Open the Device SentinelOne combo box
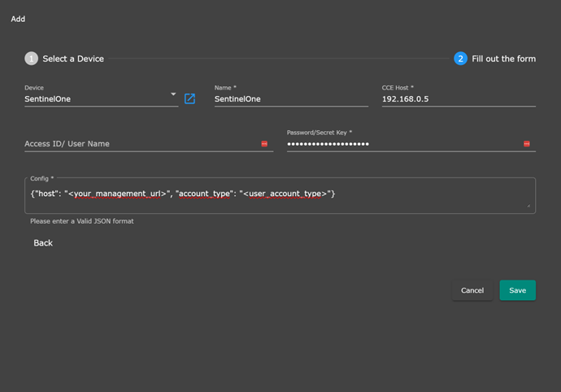 pos(102,98)
